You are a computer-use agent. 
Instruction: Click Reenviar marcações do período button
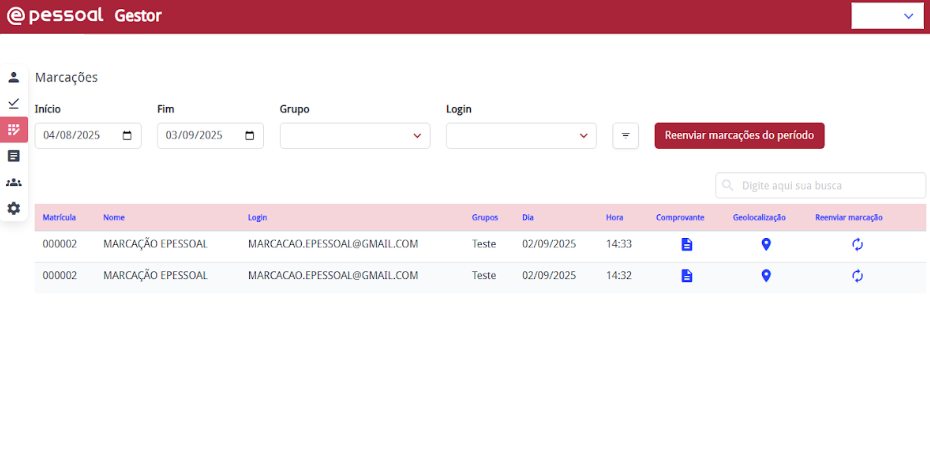coord(739,136)
